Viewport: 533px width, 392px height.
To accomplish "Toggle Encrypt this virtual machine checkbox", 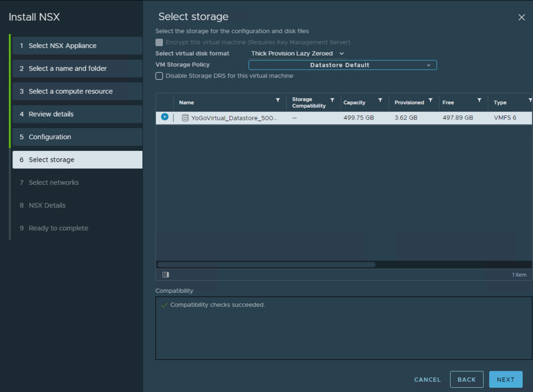I will [x=159, y=42].
